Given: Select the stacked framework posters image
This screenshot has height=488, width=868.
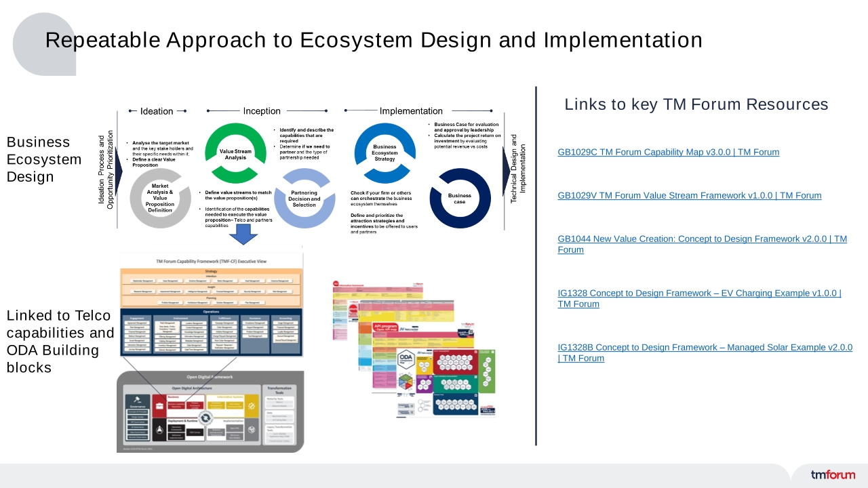Looking at the screenshot, I should 414,348.
